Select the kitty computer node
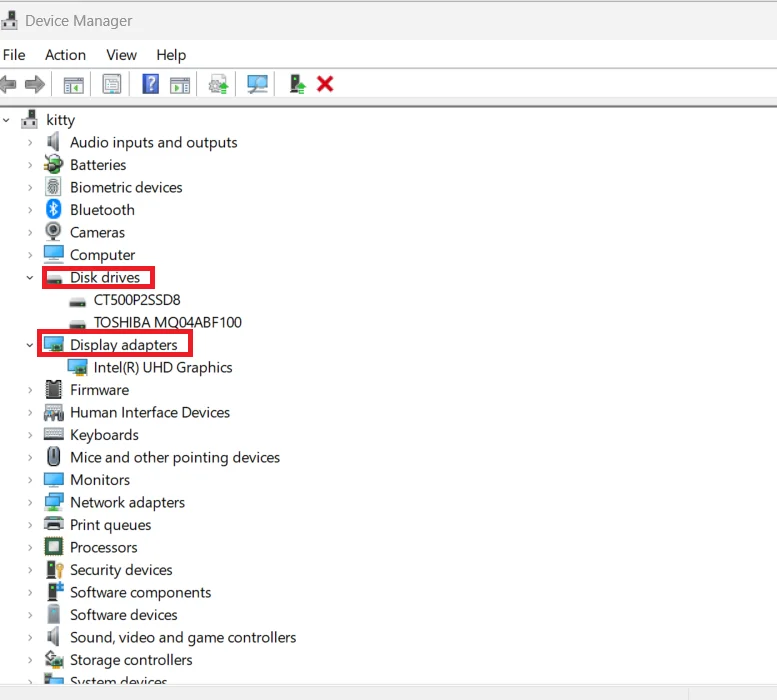Screen dimensions: 777x700 60,120
